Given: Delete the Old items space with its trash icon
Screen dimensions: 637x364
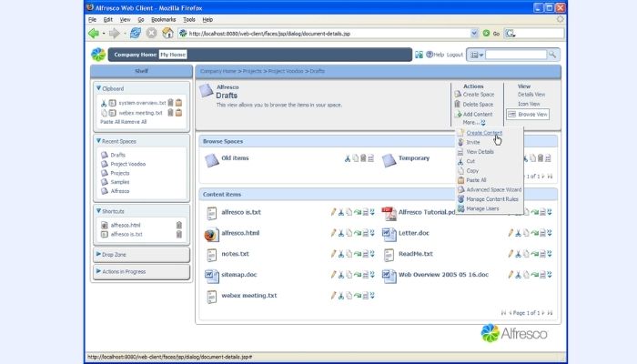Looking at the screenshot, I should (x=363, y=158).
